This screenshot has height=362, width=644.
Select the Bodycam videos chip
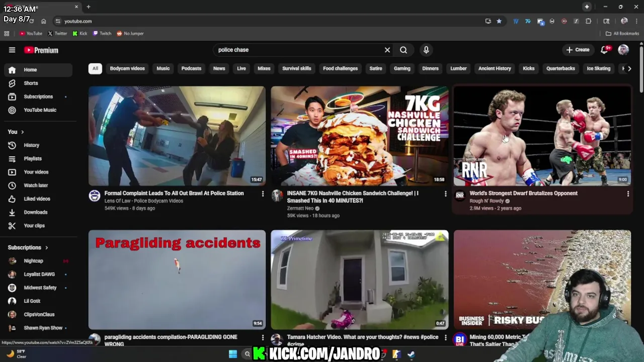[127, 68]
